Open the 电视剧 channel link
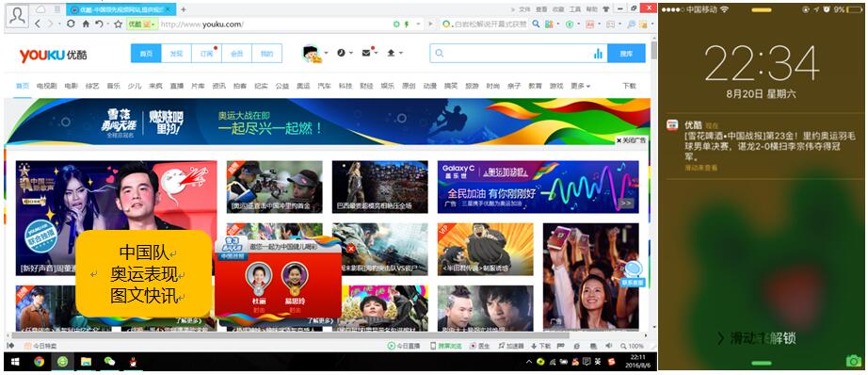Viewport: 868px width, 375px height. tap(46, 86)
